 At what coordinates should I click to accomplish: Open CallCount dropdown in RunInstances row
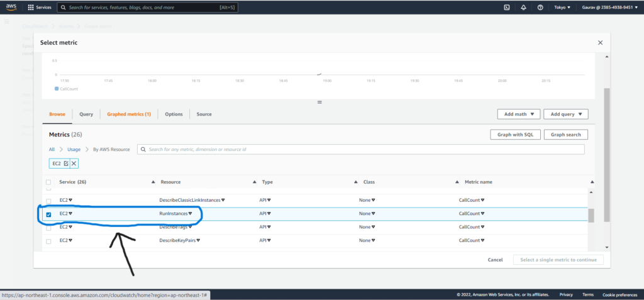click(x=482, y=214)
